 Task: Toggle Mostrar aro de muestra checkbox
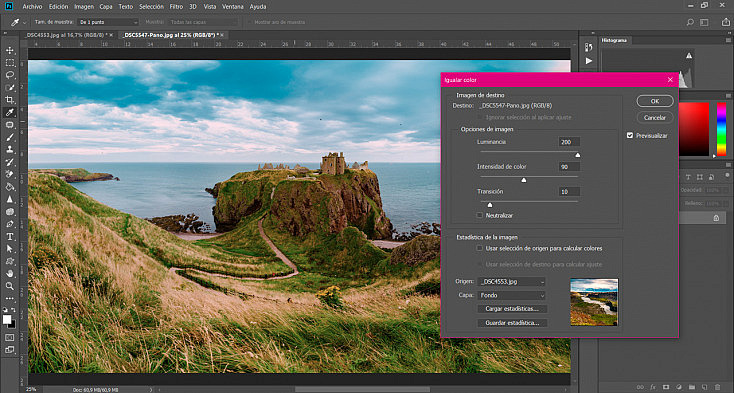point(250,22)
